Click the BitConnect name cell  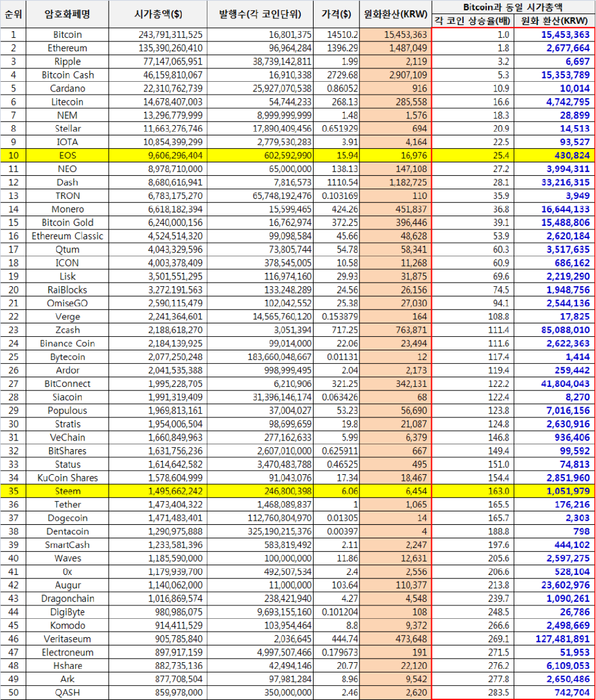(x=67, y=383)
